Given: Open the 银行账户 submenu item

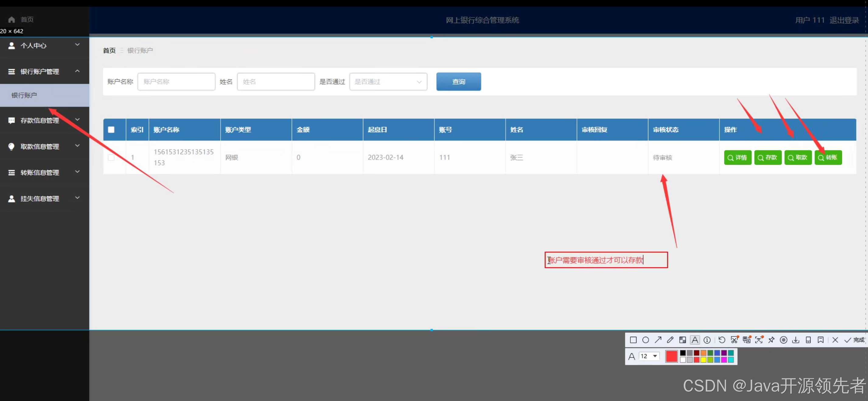Looking at the screenshot, I should click(x=24, y=95).
